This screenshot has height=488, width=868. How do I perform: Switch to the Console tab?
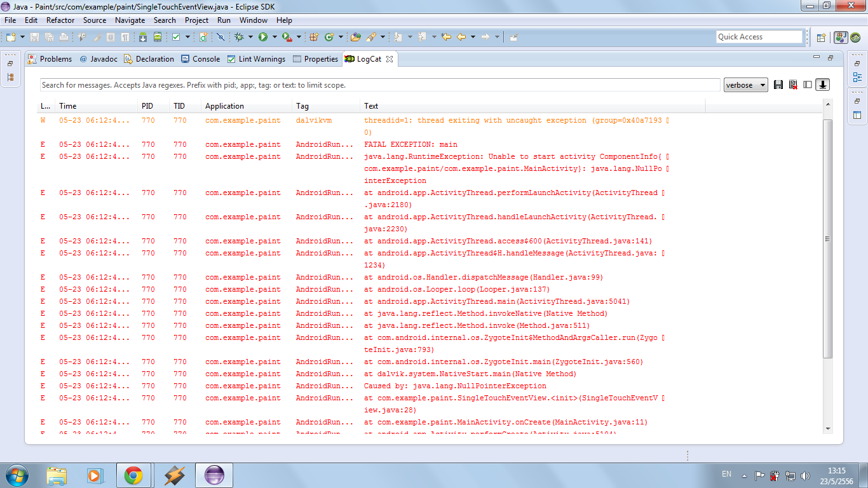(201, 59)
